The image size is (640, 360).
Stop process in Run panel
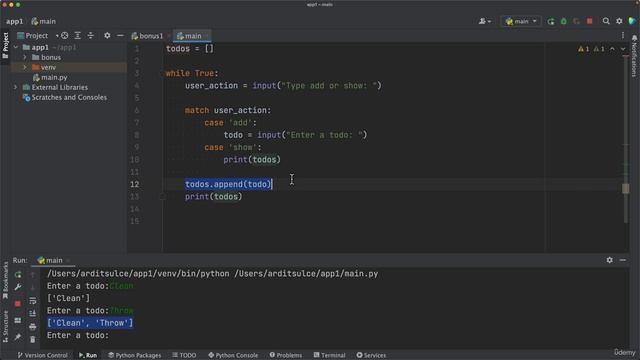[x=18, y=304]
